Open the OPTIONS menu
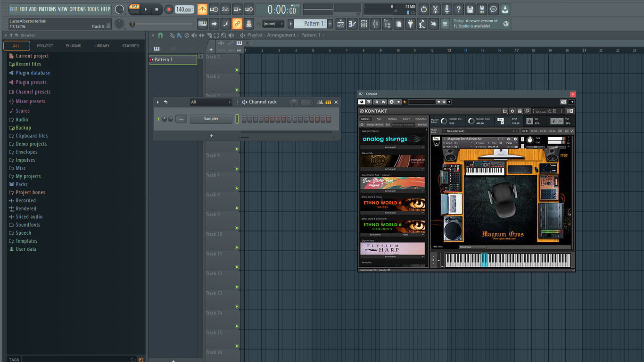Screen dimensions: 644x362 pyautogui.click(x=78, y=9)
